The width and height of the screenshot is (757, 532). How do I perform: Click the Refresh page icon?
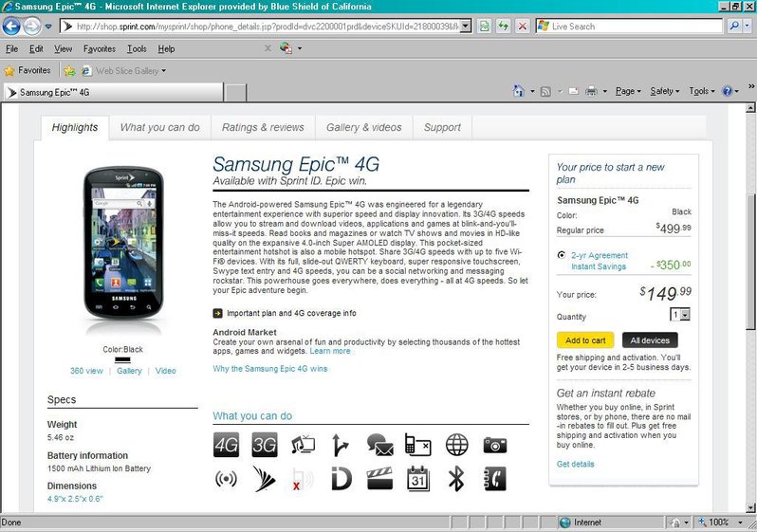(504, 26)
